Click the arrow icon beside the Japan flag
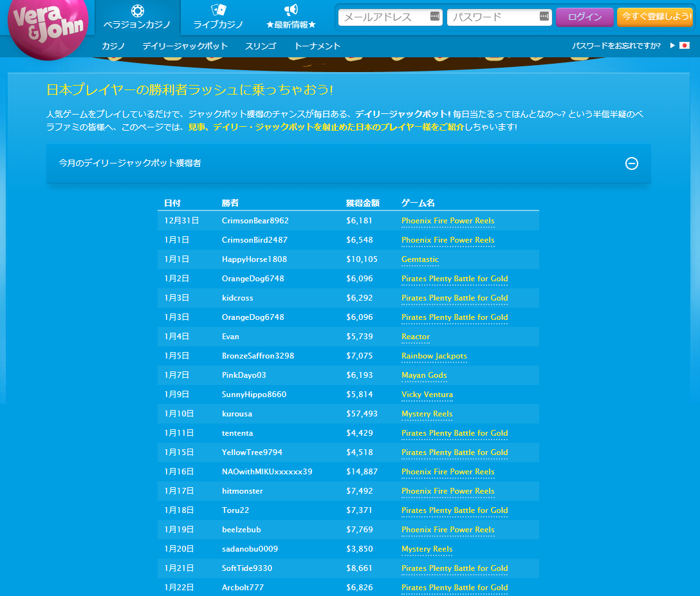This screenshot has height=596, width=700. [672, 46]
